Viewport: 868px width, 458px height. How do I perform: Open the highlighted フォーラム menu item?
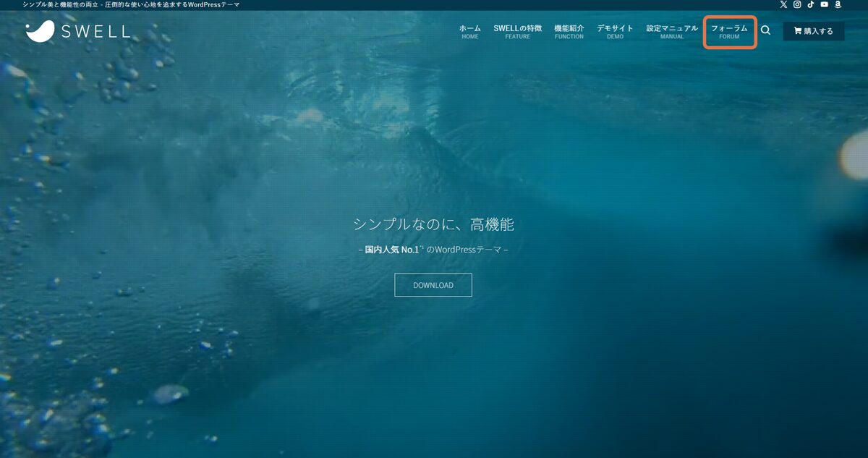pyautogui.click(x=729, y=31)
